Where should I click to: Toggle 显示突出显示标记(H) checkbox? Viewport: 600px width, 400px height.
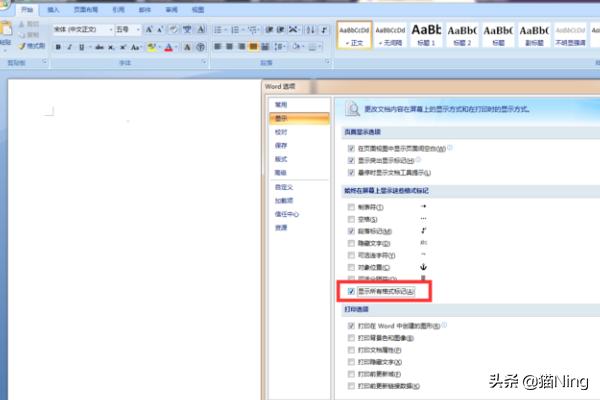coord(351,160)
